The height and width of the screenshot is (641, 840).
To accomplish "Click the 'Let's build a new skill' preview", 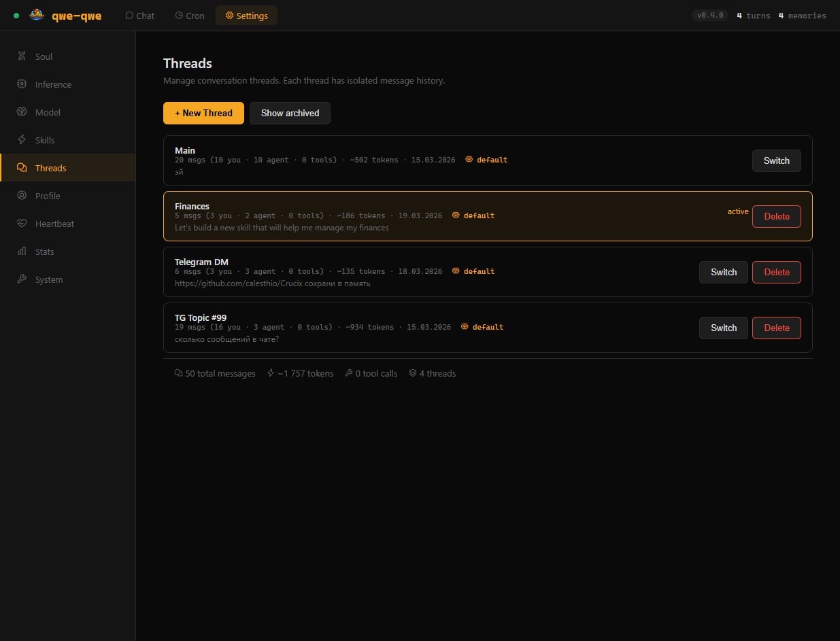I will (282, 228).
